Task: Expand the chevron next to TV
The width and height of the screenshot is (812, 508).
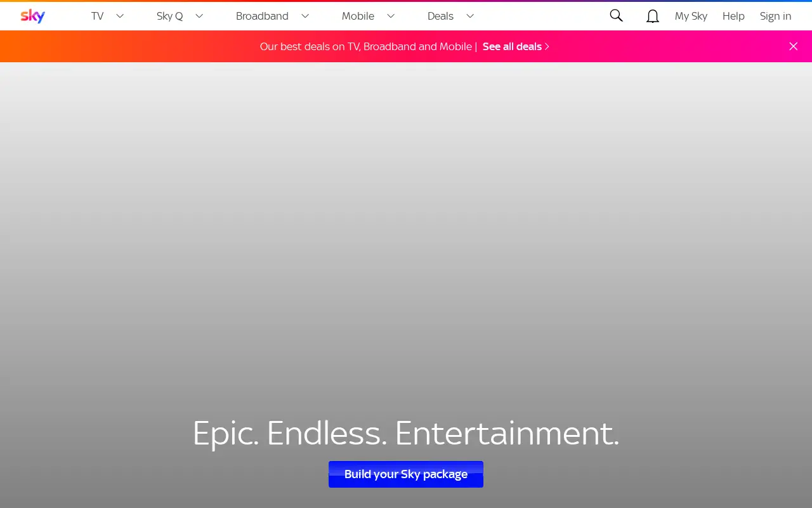Action: coord(120,16)
